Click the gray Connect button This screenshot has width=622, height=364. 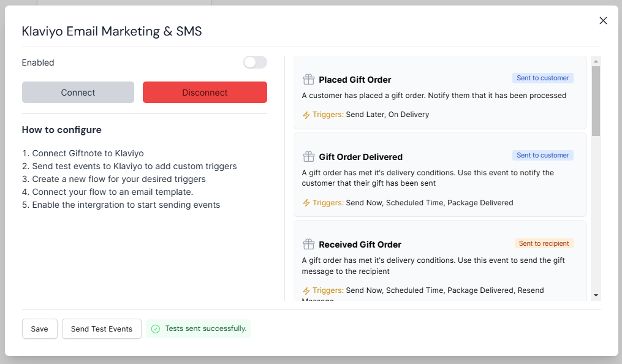[x=78, y=93]
